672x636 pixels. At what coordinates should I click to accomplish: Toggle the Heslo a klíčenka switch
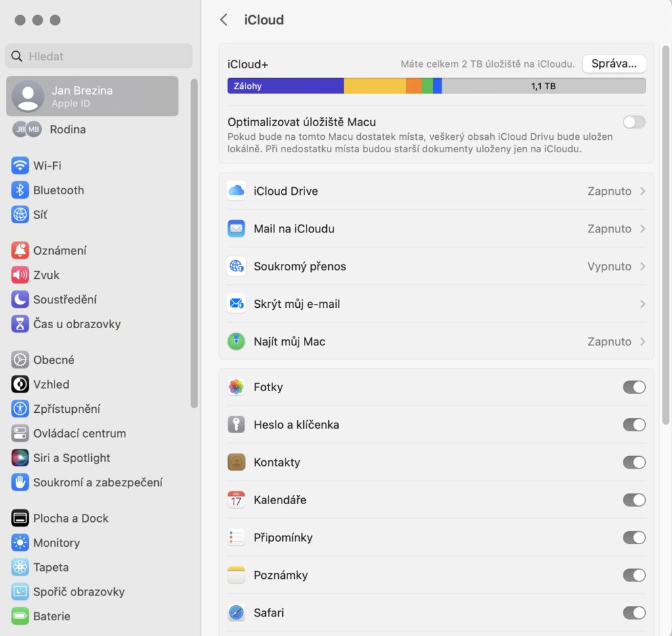(634, 425)
